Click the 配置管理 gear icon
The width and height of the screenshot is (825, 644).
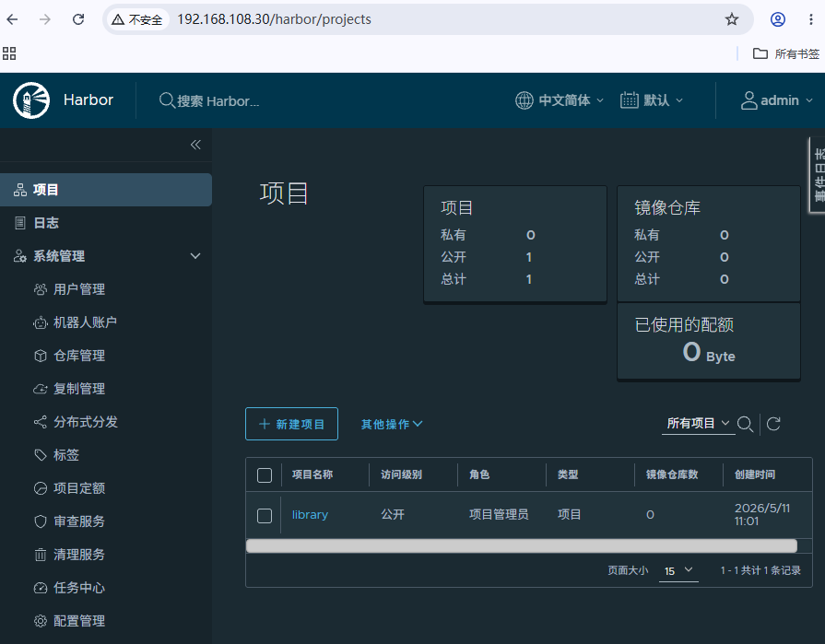pos(41,621)
